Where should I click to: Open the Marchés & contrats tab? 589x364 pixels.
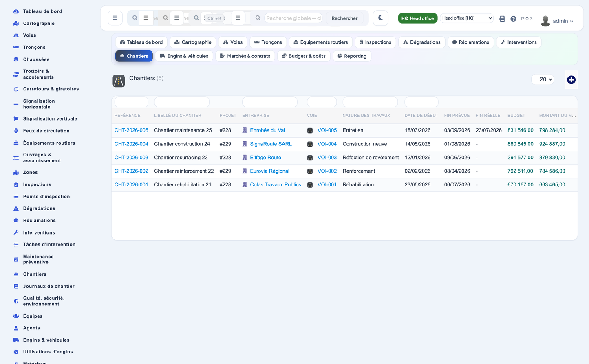[x=245, y=56]
